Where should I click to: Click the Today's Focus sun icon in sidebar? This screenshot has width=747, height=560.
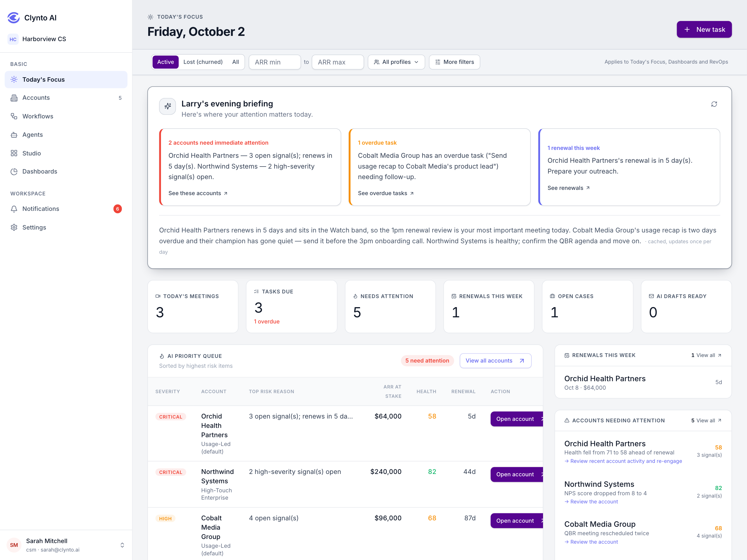14,79
